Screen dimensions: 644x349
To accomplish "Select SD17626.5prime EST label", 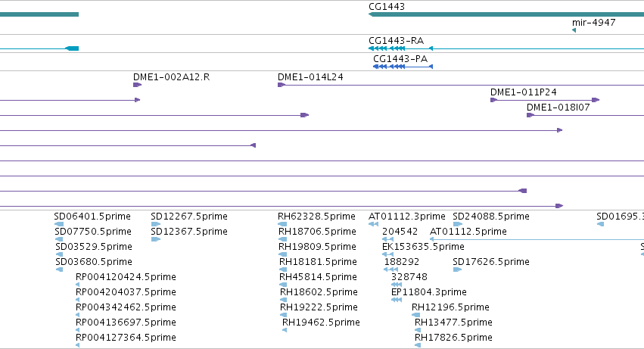I will pos(491,262).
